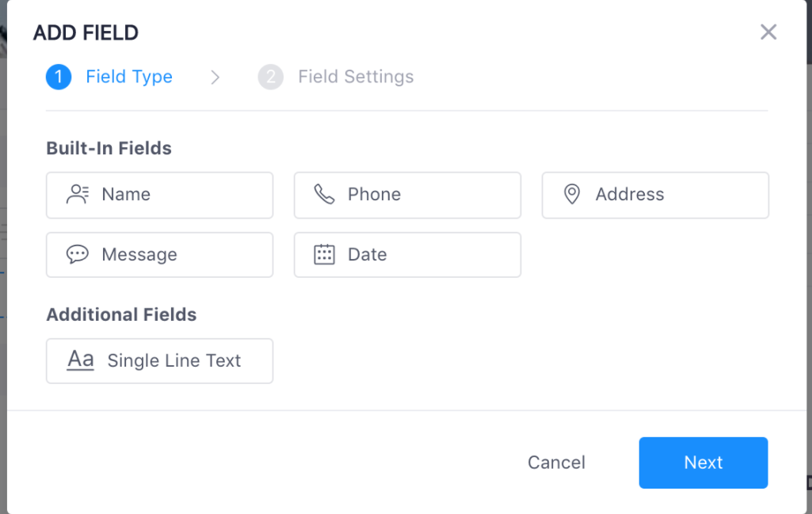This screenshot has height=514, width=812.
Task: Pick the Single Line Text field
Action: 159,361
